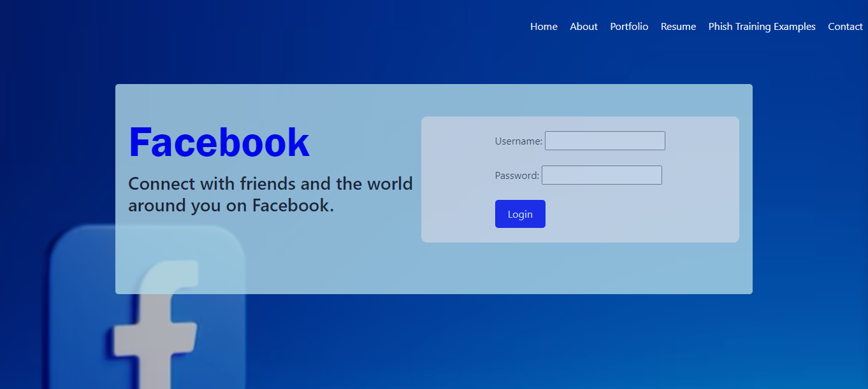Image resolution: width=868 pixels, height=389 pixels.
Task: Click the login form panel's left empty margin
Action: click(x=456, y=180)
